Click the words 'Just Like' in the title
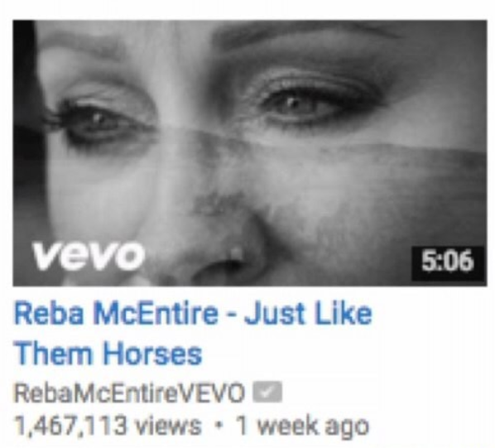Viewport: 495px width, 448px height. tap(308, 313)
